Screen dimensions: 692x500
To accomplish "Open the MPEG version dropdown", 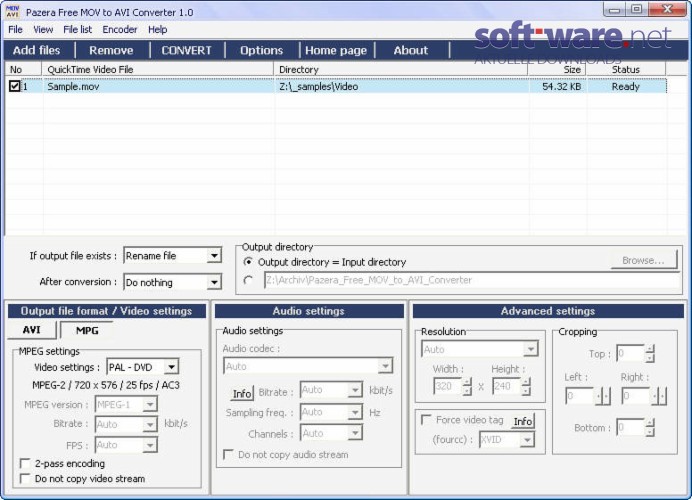I will tap(150, 404).
